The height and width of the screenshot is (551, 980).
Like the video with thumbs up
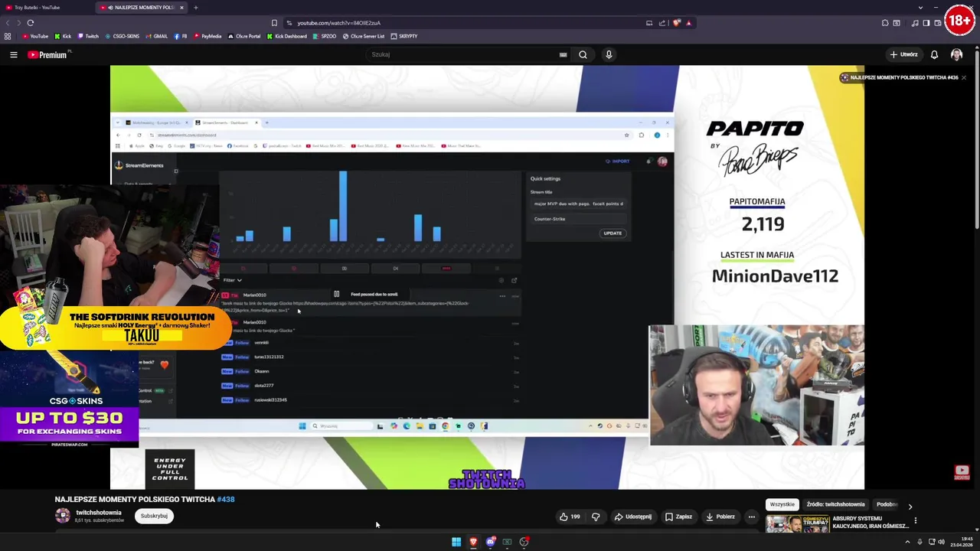click(x=570, y=517)
